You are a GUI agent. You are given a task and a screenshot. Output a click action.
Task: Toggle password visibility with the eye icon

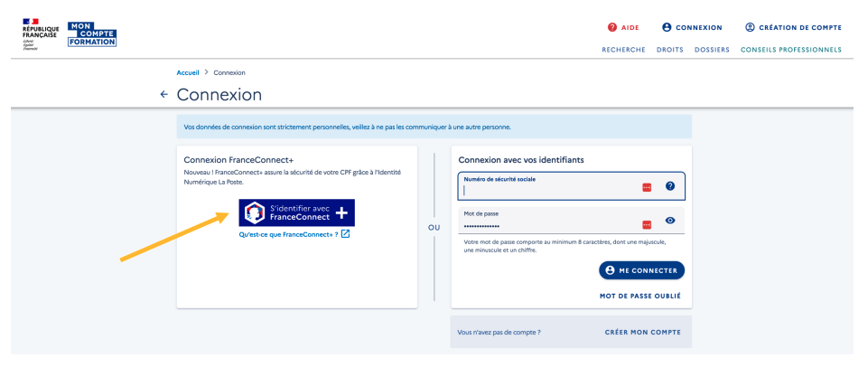[x=670, y=220]
